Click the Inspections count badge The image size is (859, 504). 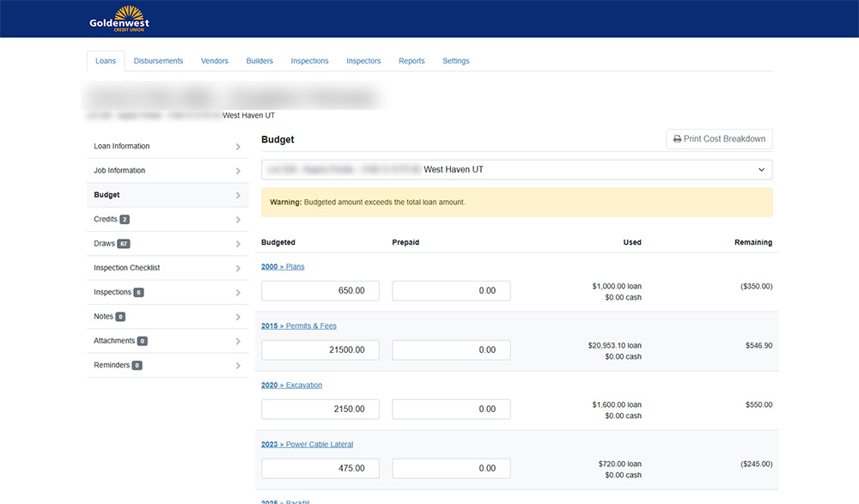pyautogui.click(x=138, y=293)
